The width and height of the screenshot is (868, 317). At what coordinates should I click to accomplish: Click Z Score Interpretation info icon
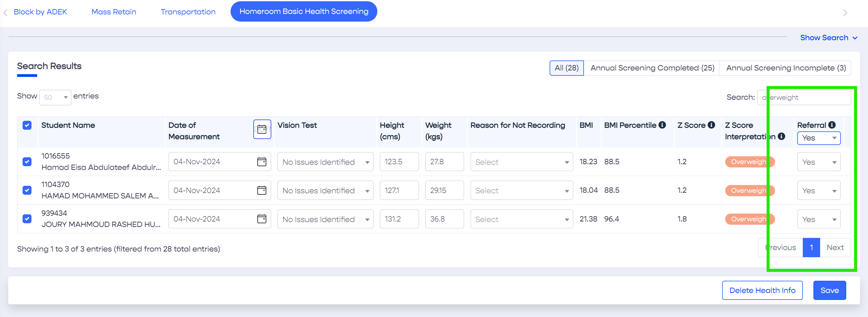(781, 137)
